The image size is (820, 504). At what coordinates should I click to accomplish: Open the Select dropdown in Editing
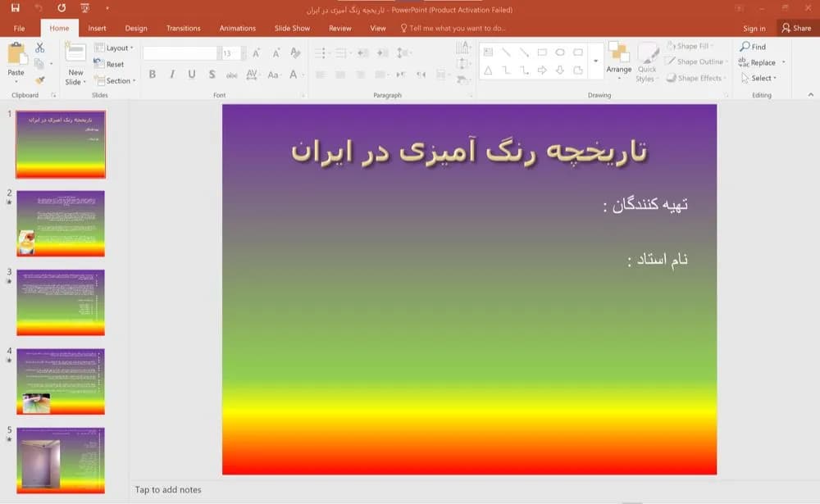(758, 78)
